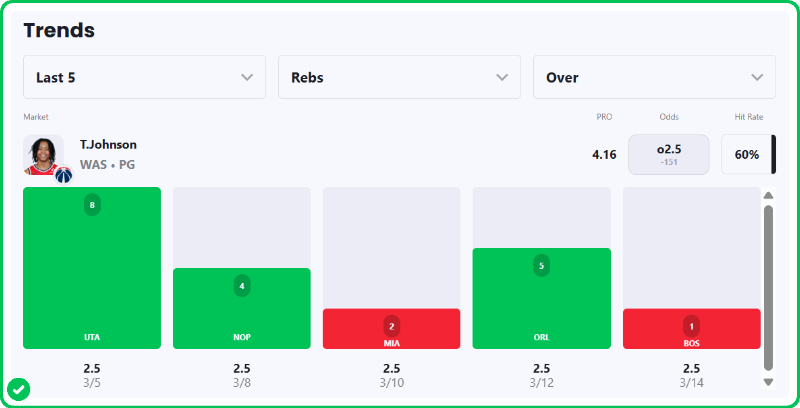Viewport: 800px width, 408px height.
Task: Click the scrollbar down arrow
Action: tap(768, 381)
